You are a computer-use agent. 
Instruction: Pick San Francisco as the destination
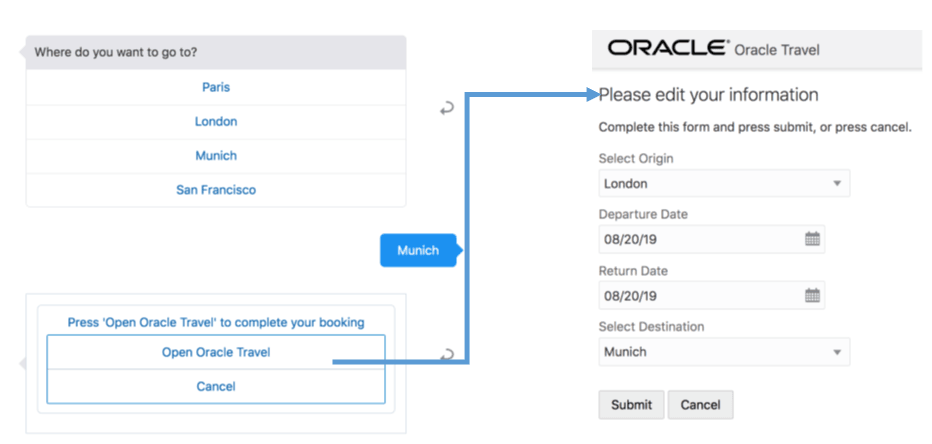(216, 190)
